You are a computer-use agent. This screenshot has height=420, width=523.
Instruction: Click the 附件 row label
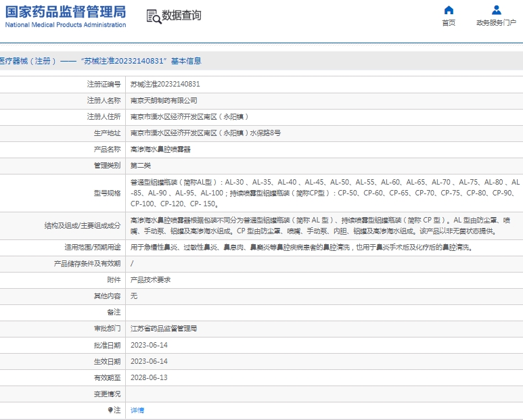[114, 280]
